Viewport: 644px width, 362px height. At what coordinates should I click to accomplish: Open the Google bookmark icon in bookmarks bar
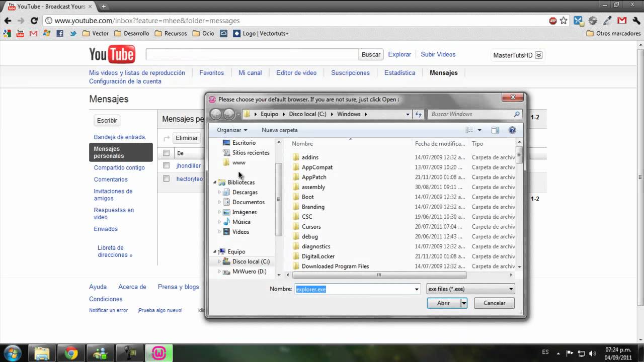(7, 34)
